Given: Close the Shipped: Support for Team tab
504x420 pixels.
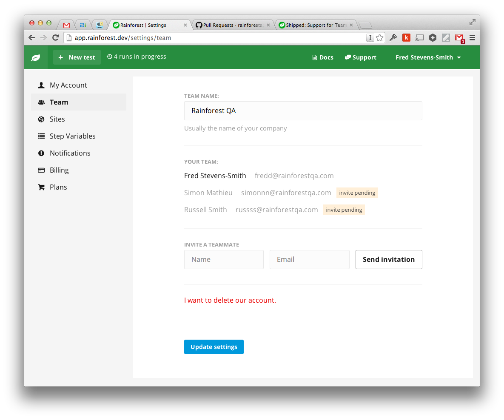Looking at the screenshot, I should (351, 25).
